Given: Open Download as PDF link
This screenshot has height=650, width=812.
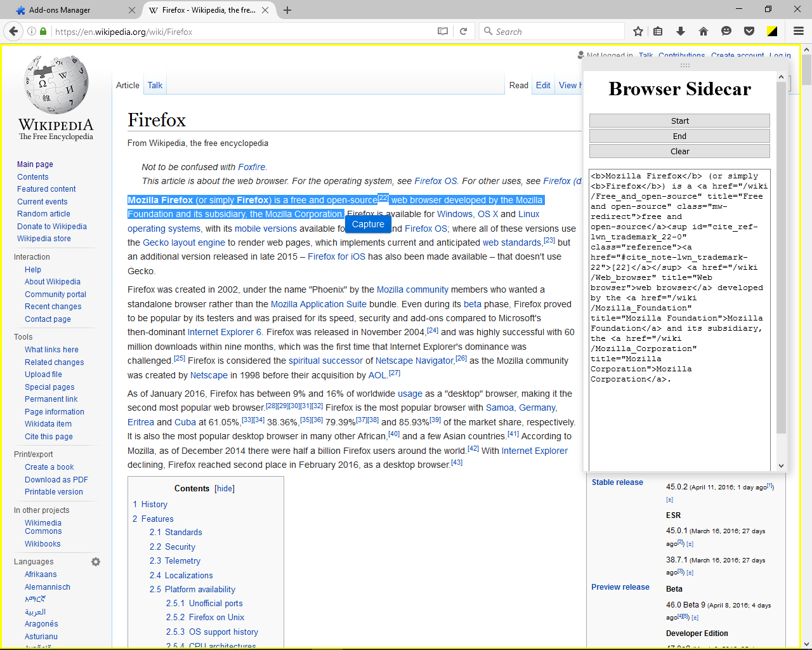Looking at the screenshot, I should coord(56,480).
